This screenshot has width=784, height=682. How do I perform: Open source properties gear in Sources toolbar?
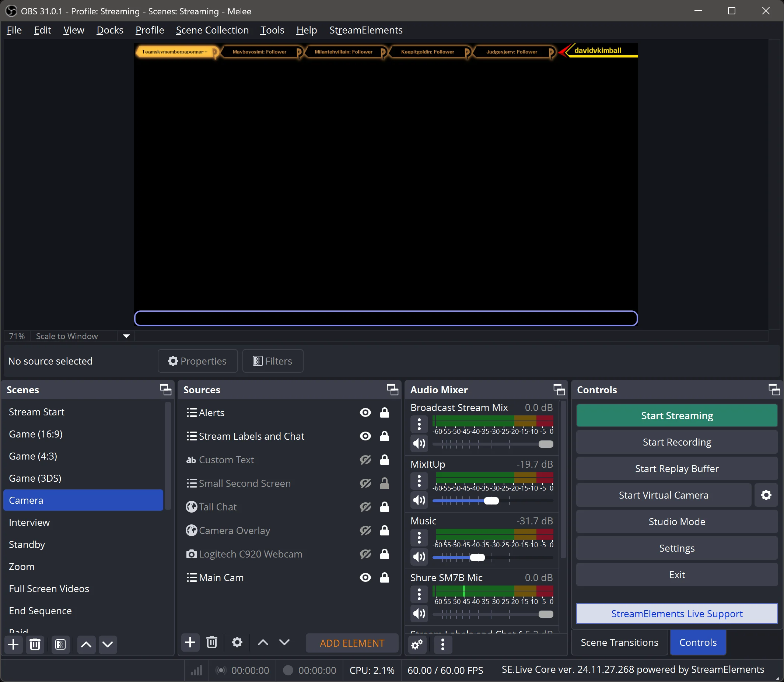237,643
